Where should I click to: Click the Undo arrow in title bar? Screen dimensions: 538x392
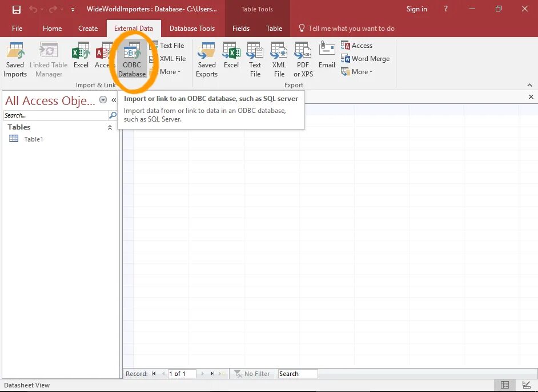coord(33,9)
